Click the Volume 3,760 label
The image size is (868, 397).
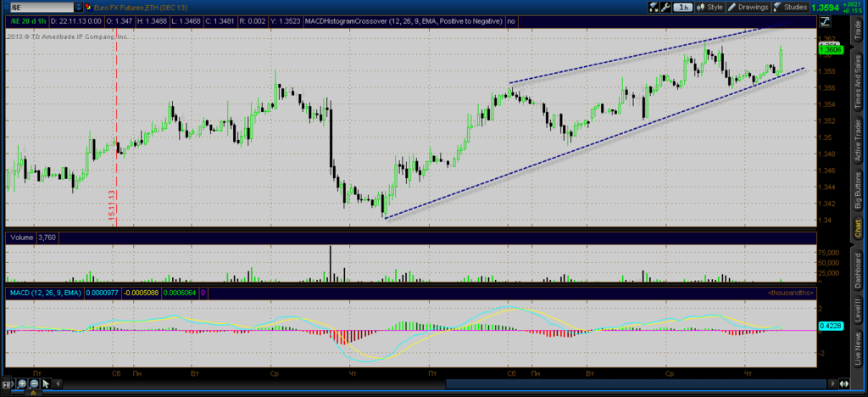pyautogui.click(x=34, y=238)
